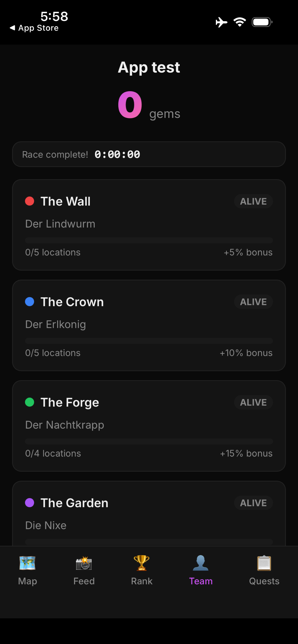298x644 pixels.
Task: Tap the battery indicator icon
Action: coord(262,22)
